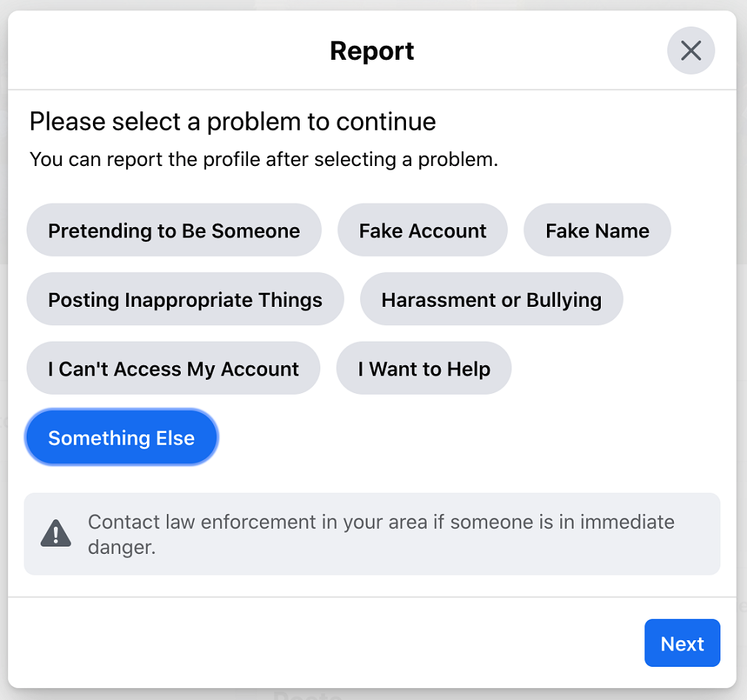Select the I Want to Help option
747x700 pixels.
(424, 368)
